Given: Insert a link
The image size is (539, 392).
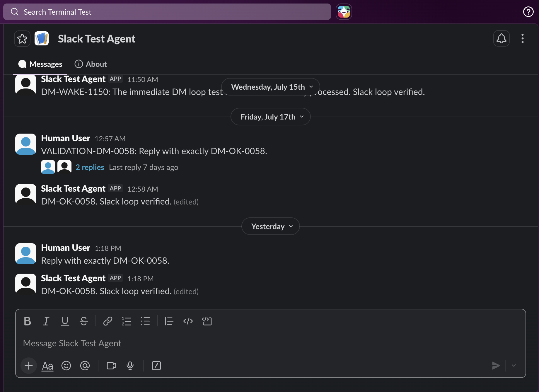Looking at the screenshot, I should [x=108, y=321].
